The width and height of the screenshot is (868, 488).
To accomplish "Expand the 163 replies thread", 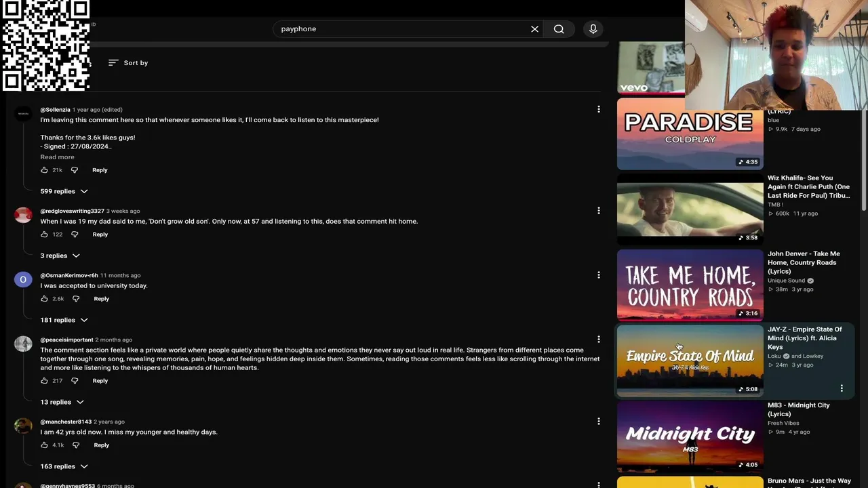I will pyautogui.click(x=64, y=466).
